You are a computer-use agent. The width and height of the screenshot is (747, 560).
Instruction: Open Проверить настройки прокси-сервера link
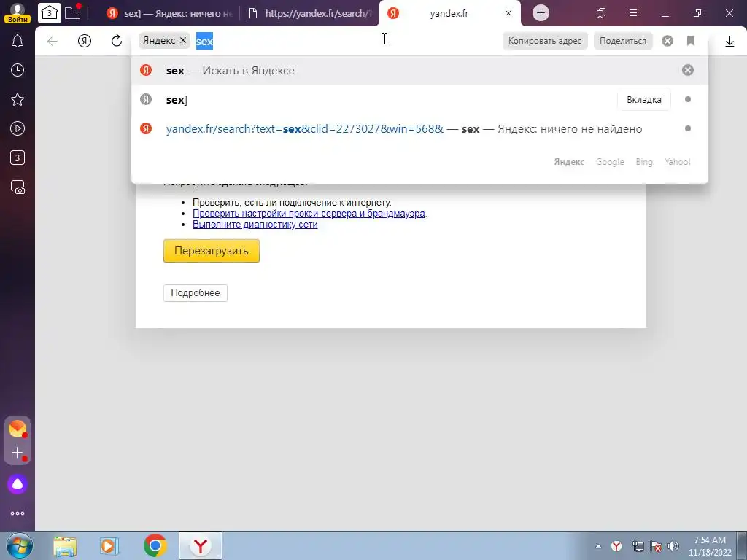[x=309, y=214]
